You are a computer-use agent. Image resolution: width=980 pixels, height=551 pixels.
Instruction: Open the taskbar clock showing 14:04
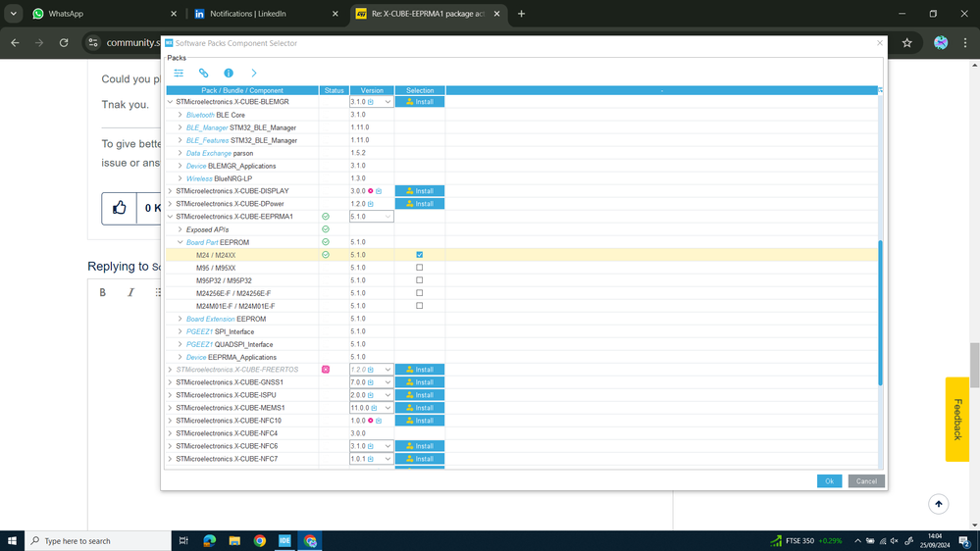[x=934, y=541]
